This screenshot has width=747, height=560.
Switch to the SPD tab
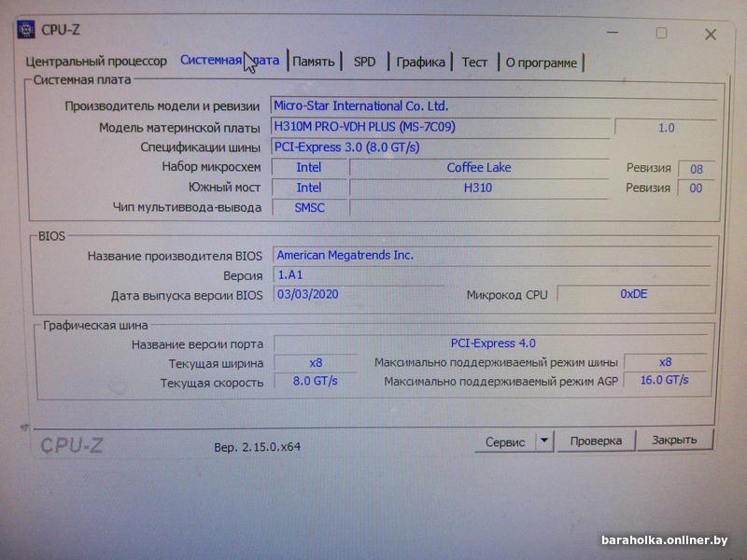[x=364, y=62]
